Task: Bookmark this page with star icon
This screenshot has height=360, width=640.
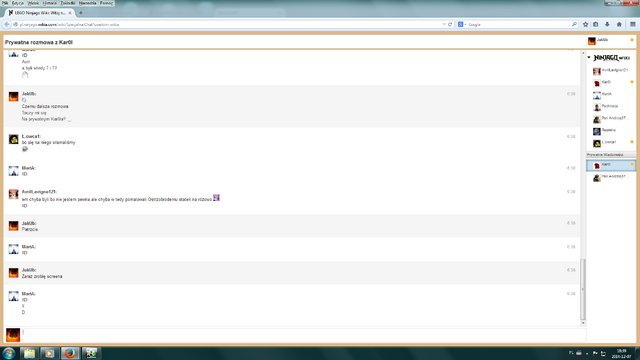Action: (x=585, y=24)
